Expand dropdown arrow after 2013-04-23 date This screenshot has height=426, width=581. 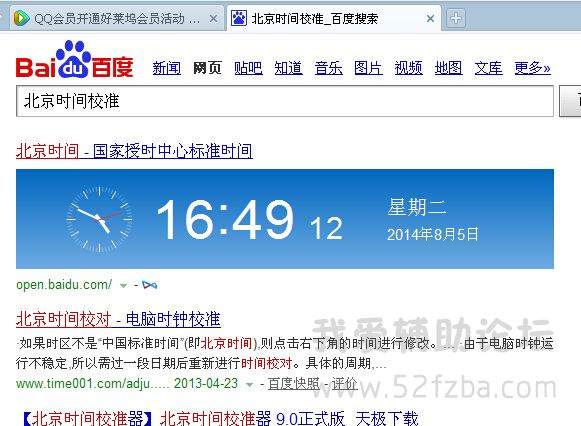pyautogui.click(x=250, y=385)
